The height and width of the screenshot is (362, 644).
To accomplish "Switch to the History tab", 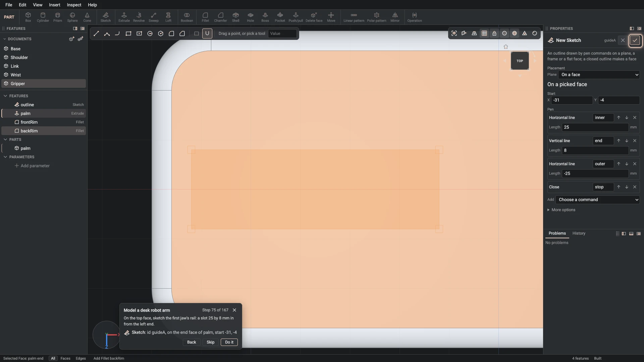I will pyautogui.click(x=579, y=233).
